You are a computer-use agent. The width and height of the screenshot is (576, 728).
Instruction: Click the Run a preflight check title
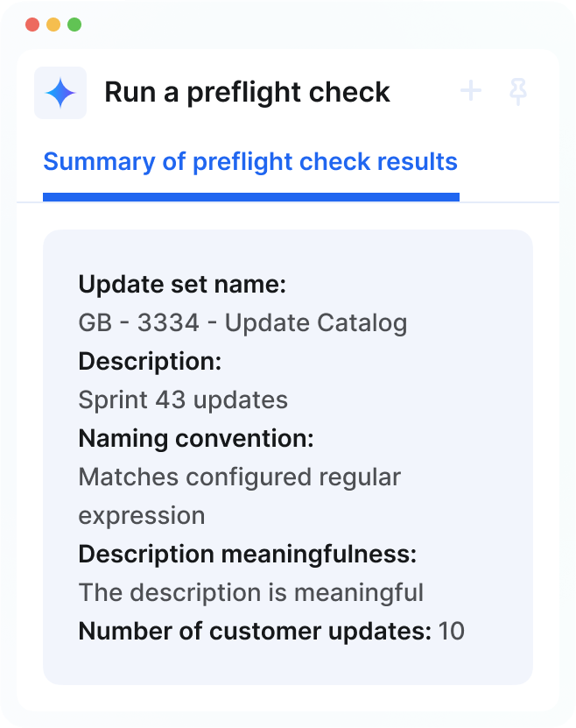coord(247,92)
